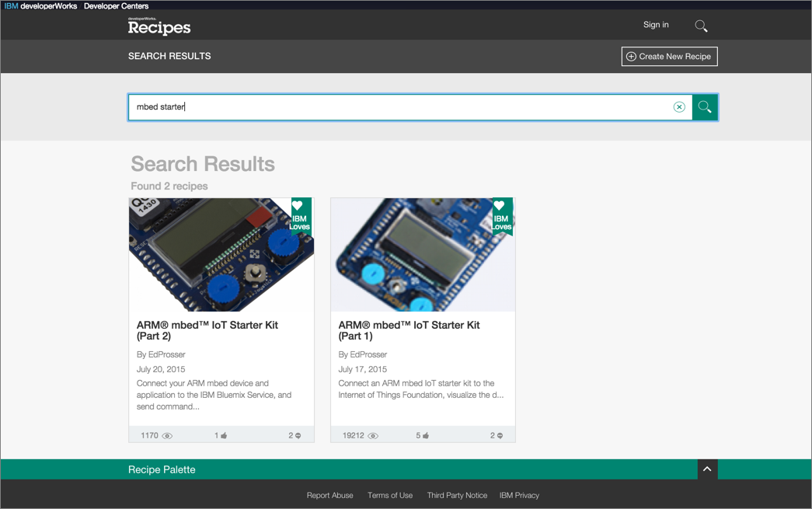
Task: Click By EdProsser on the Part 1 card
Action: [363, 354]
